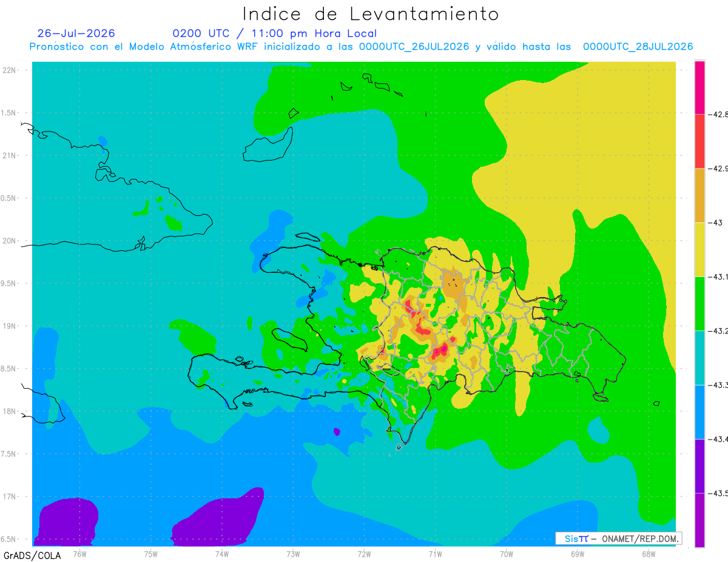Select the yellow color bar segment

(x=699, y=249)
